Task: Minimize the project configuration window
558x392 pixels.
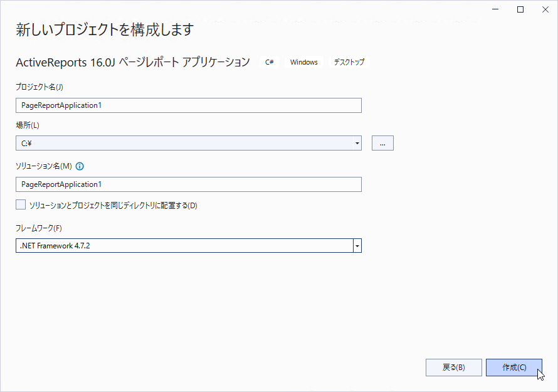Action: pos(495,9)
